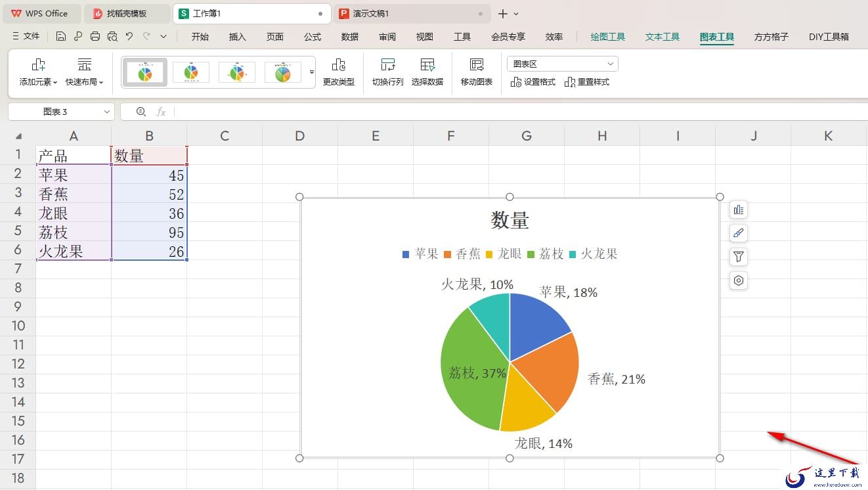Screen dimensions: 868x490
Task: Click the undo arrow icon
Action: (129, 37)
